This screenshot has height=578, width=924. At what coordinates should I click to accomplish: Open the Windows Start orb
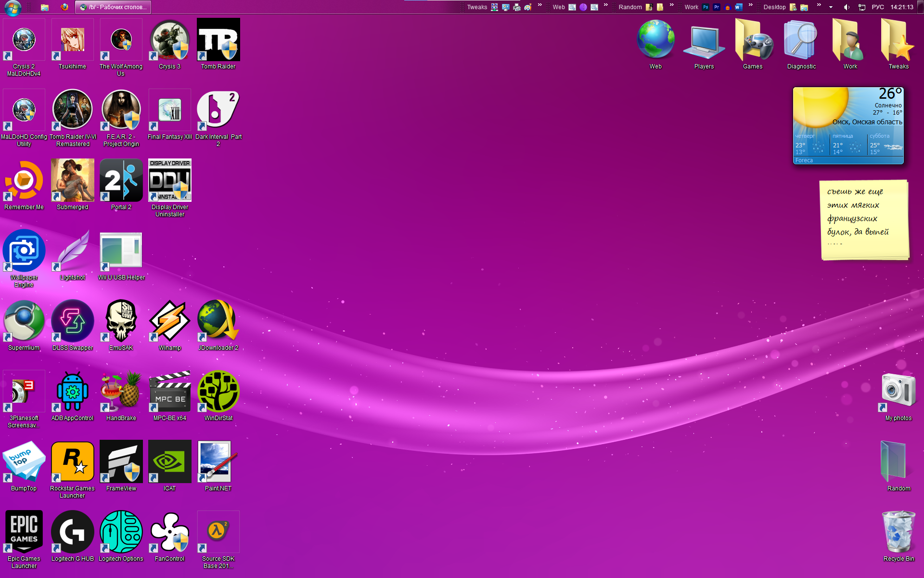click(13, 7)
